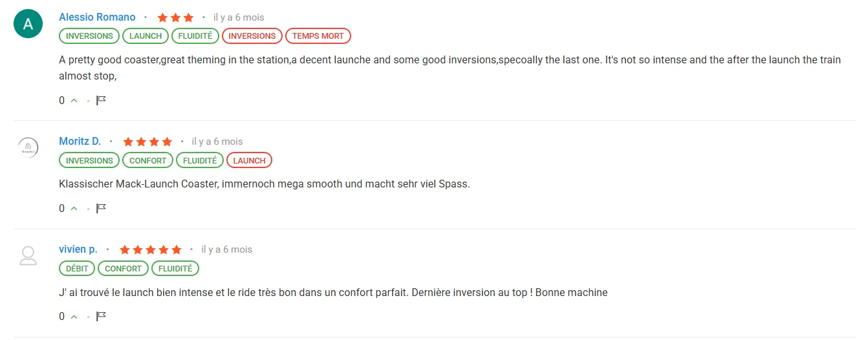
Task: Report Moritz D.'s review with flag
Action: click(x=101, y=208)
